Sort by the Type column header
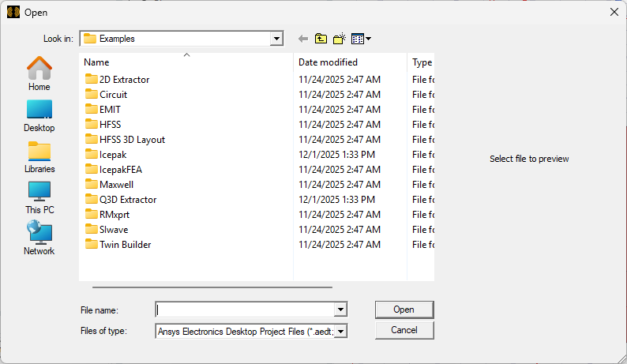Image resolution: width=627 pixels, height=364 pixels. [421, 62]
